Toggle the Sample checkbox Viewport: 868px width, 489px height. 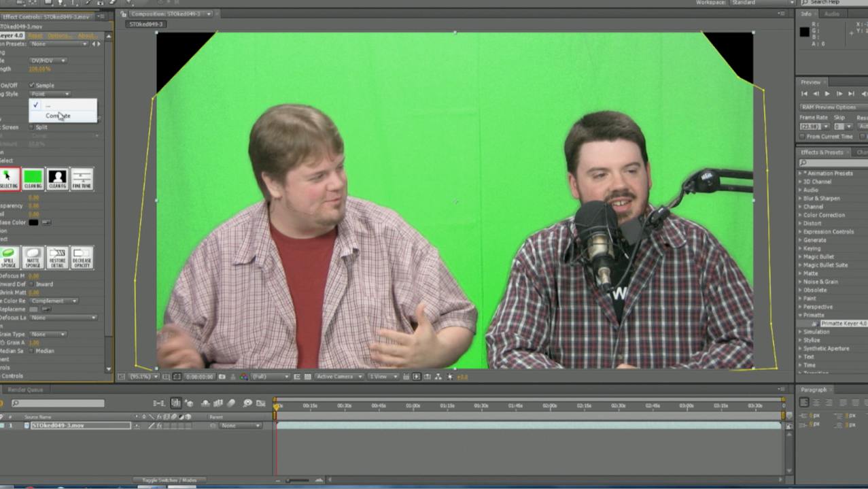tap(32, 86)
